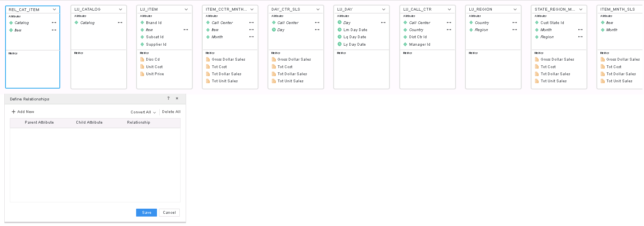
Task: Click relationship icon beside Day in DAY_CTR_SLS
Action: click(x=317, y=30)
